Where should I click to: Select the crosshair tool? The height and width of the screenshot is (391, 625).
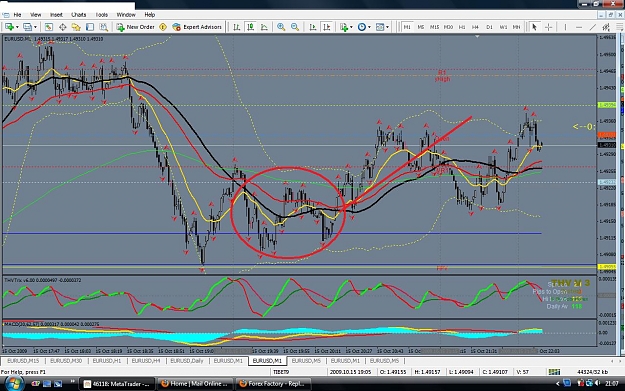point(548,27)
